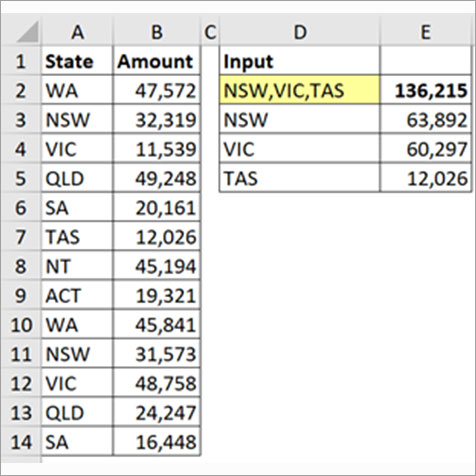
Task: Click the 19,321 amount cell
Action: [157, 296]
